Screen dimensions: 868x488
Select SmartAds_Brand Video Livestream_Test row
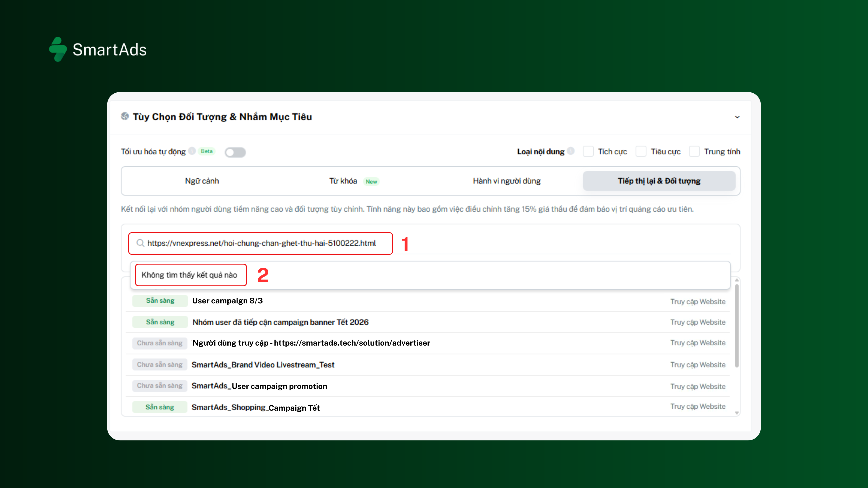(428, 365)
